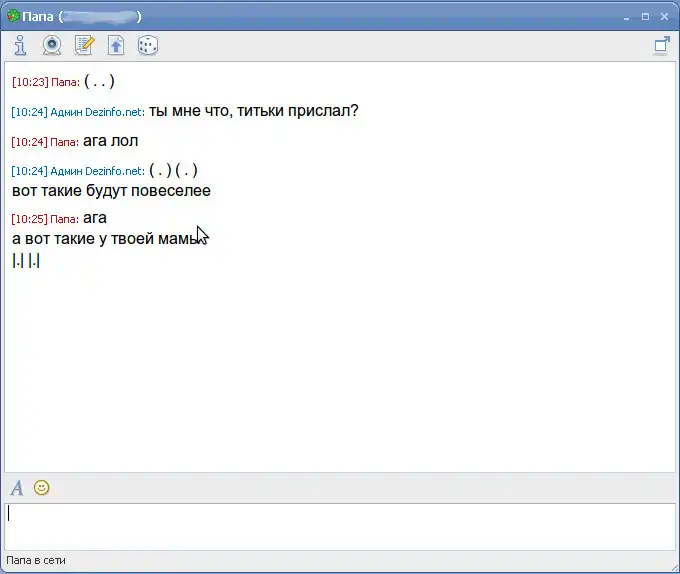Start a webcam video call

click(52, 45)
